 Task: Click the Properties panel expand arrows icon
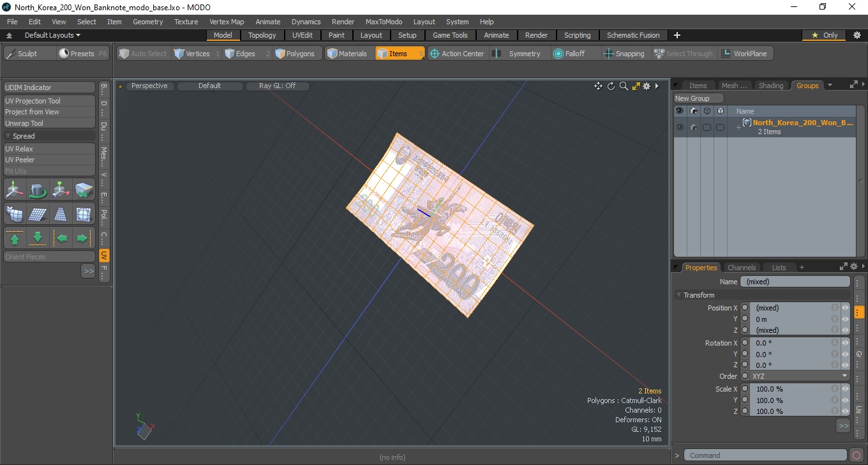coord(843,267)
